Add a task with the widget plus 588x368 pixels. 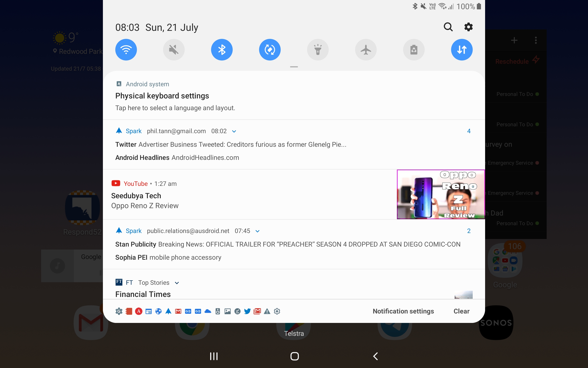(514, 40)
